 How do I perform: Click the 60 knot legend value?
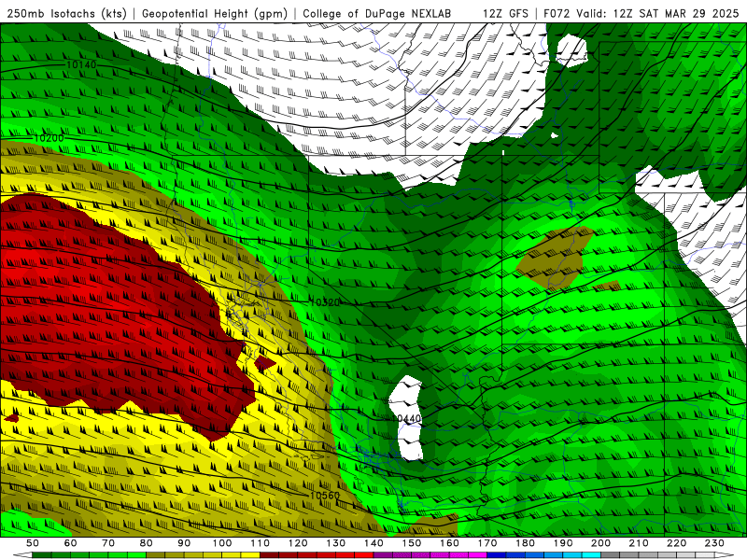(70, 543)
